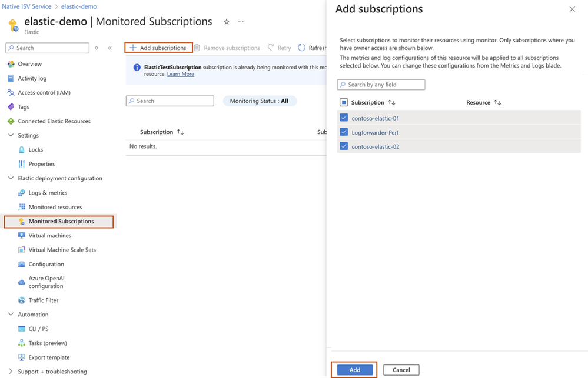The image size is (588, 378).
Task: Uncheck the Logforwarder-Perf checkbox
Action: pyautogui.click(x=344, y=132)
